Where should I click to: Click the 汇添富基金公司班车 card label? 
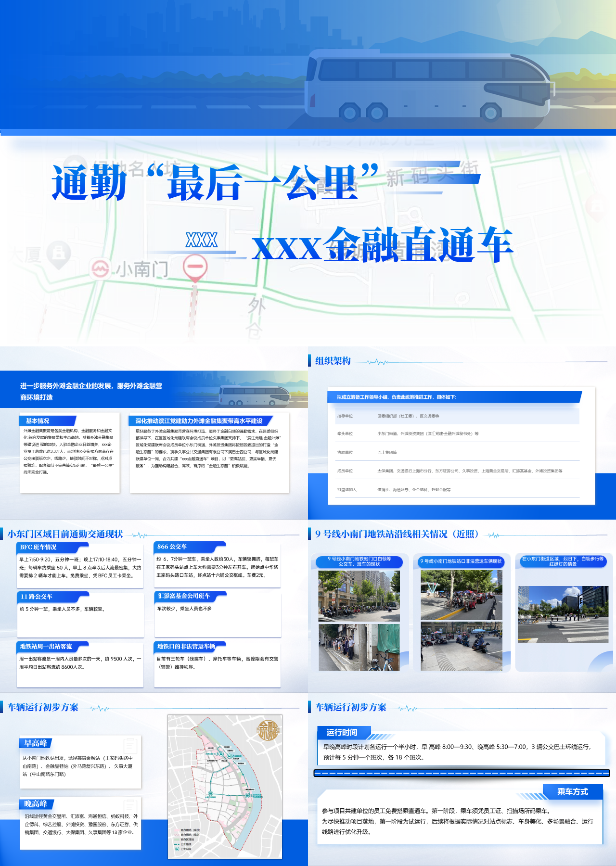point(183,596)
